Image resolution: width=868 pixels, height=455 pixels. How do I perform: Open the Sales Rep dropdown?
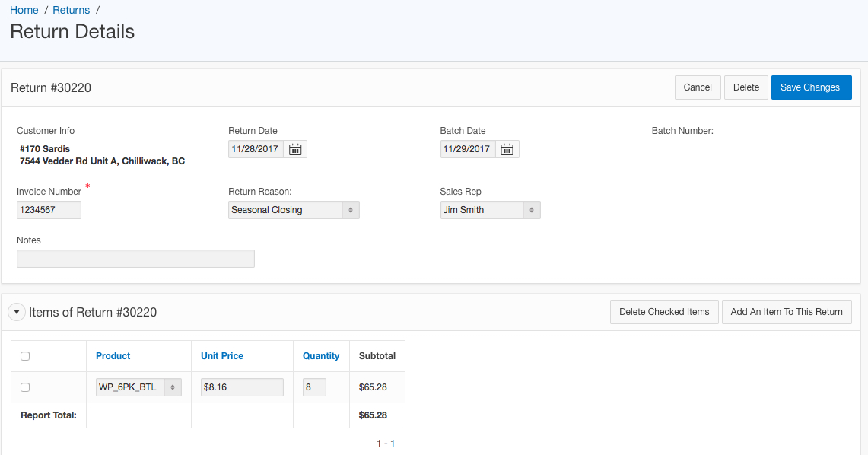(490, 210)
